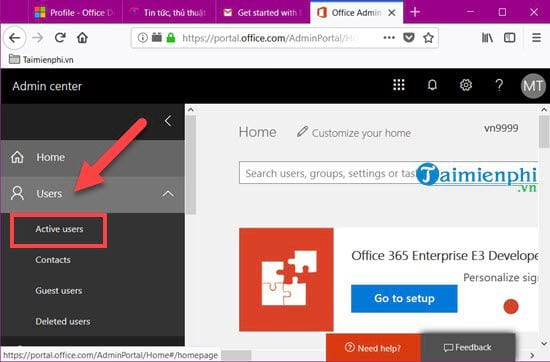Click the Admin center title
This screenshot has width=550, height=362.
tap(47, 86)
